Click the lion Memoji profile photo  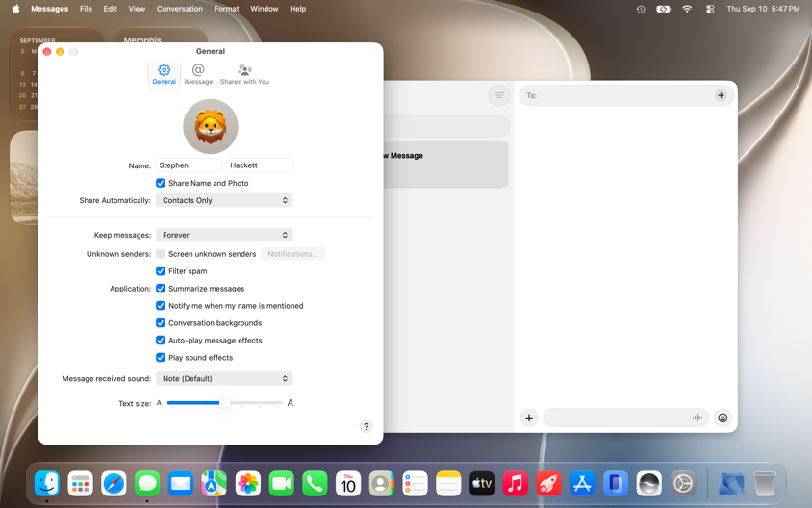(211, 126)
